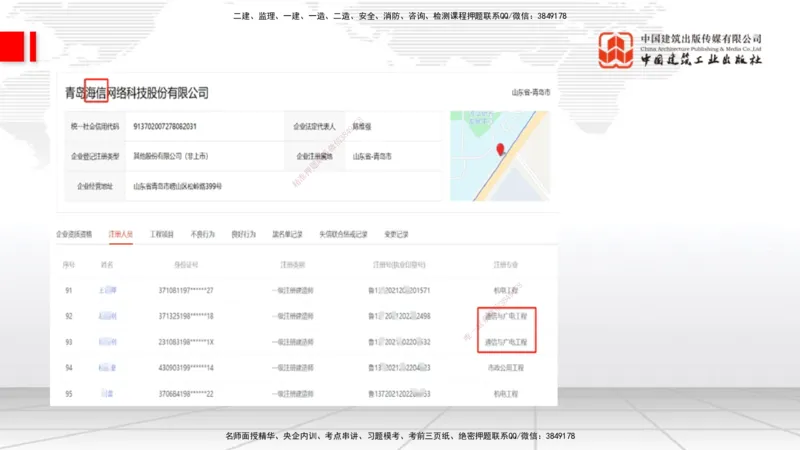Click 中国建筑出版传媒有限公司 header text
The image size is (800, 450).
pos(701,39)
